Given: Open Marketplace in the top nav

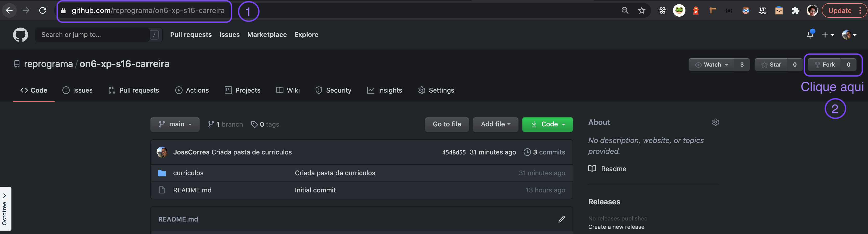Looking at the screenshot, I should (267, 35).
